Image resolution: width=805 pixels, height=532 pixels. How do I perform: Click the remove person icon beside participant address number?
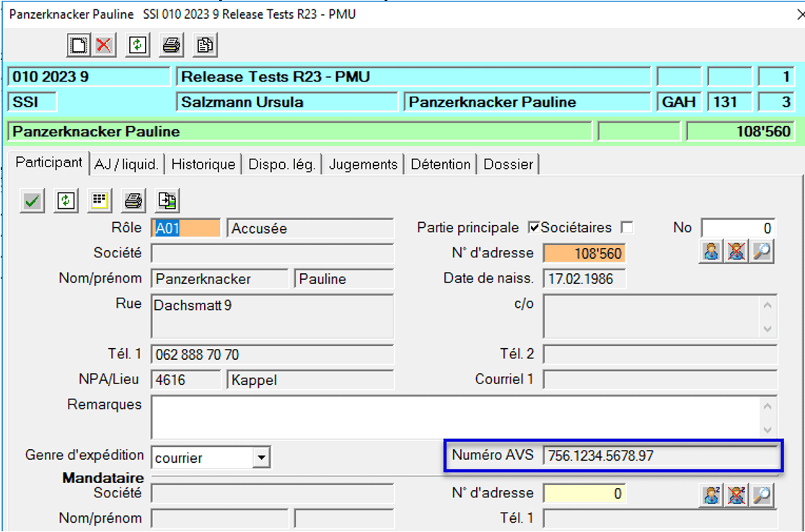736,252
